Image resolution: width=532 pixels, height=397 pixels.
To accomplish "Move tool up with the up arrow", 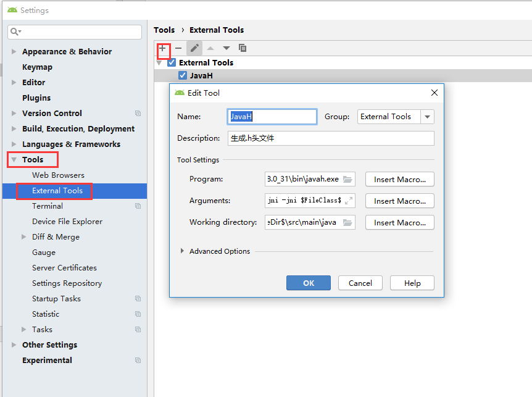I will (210, 48).
